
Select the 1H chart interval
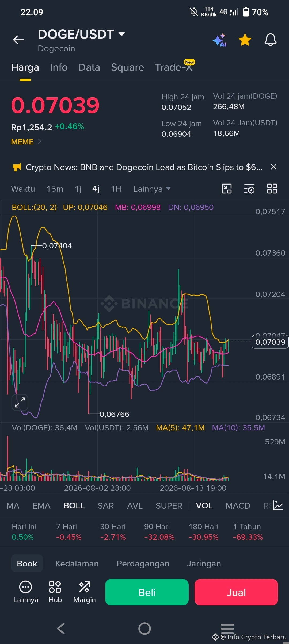point(116,189)
